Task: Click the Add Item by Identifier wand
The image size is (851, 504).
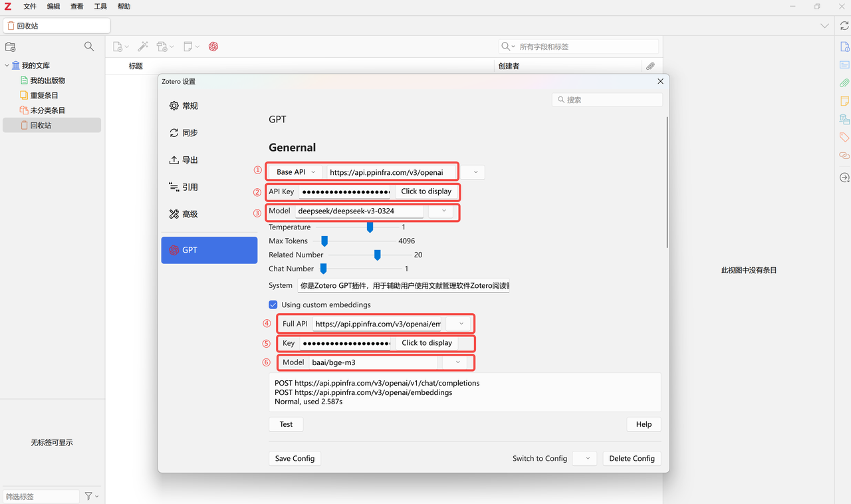Action: pos(143,47)
